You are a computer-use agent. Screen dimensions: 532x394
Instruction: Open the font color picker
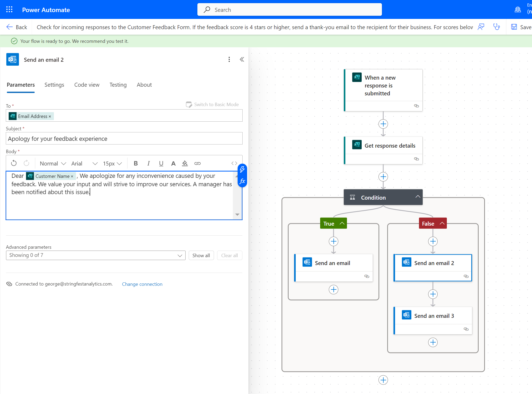(173, 163)
